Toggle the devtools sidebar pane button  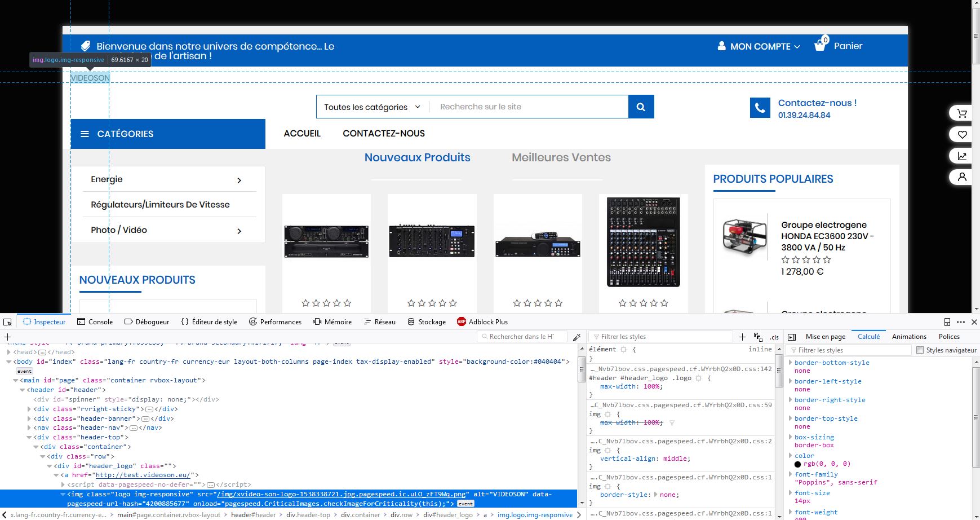tap(792, 337)
